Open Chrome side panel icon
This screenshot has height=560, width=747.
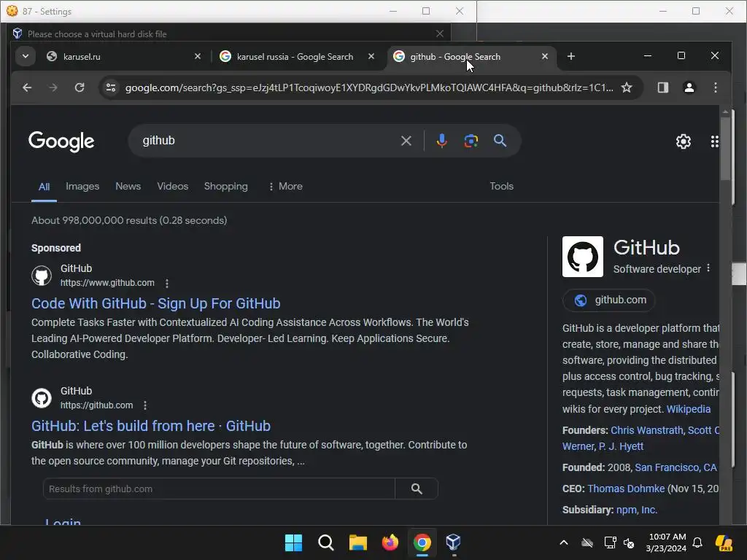(x=662, y=87)
